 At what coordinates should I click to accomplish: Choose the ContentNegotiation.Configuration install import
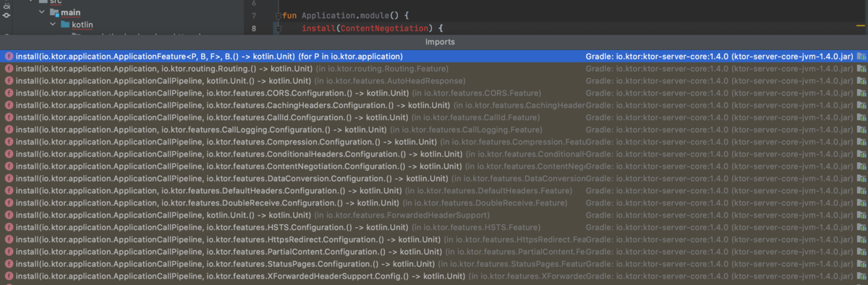[x=434, y=166]
